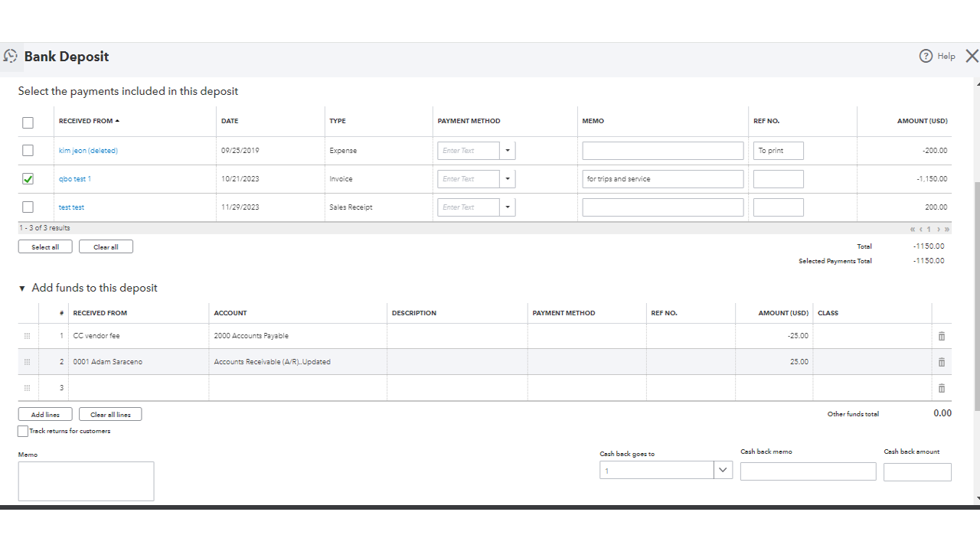The image size is (980, 551).
Task: Grab the drag handle of line 1
Action: coord(28,336)
